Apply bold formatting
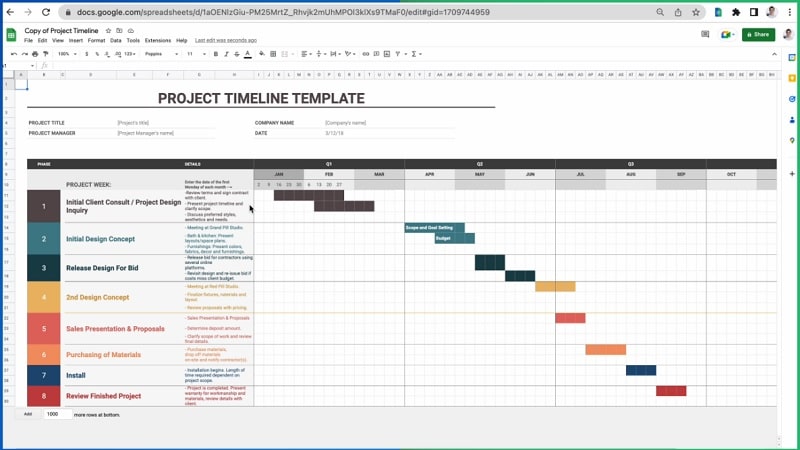 pyautogui.click(x=216, y=54)
